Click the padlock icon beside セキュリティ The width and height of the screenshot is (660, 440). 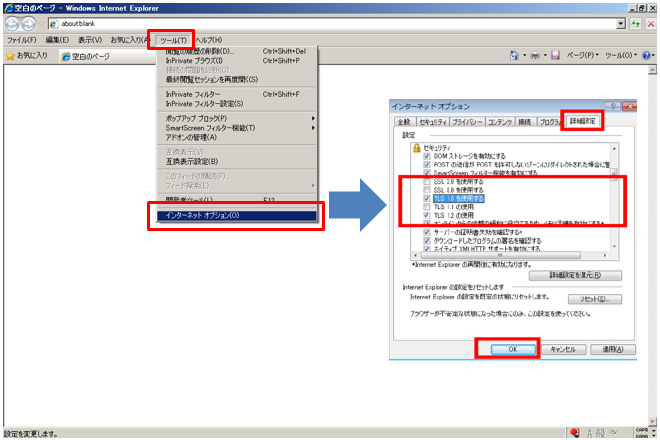[x=416, y=148]
